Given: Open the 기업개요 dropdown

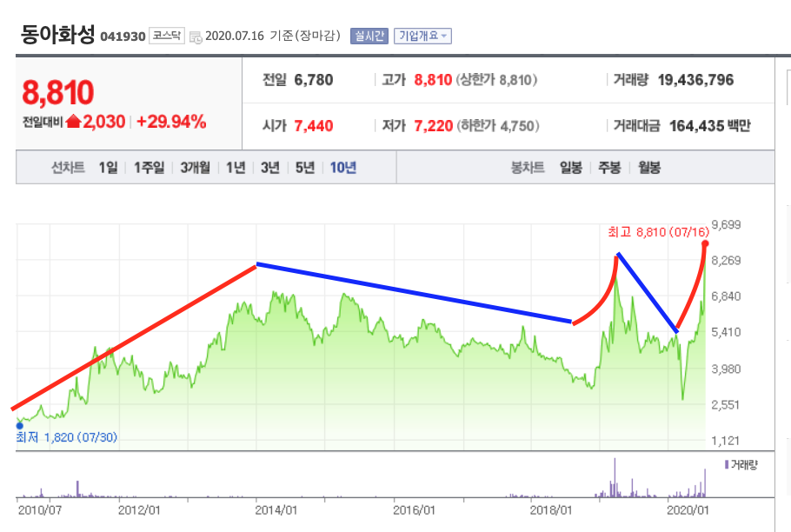Looking at the screenshot, I should 422,36.
